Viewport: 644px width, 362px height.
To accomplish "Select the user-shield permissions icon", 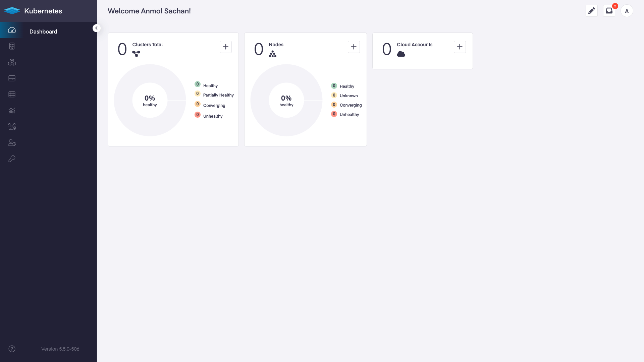I will 12,143.
